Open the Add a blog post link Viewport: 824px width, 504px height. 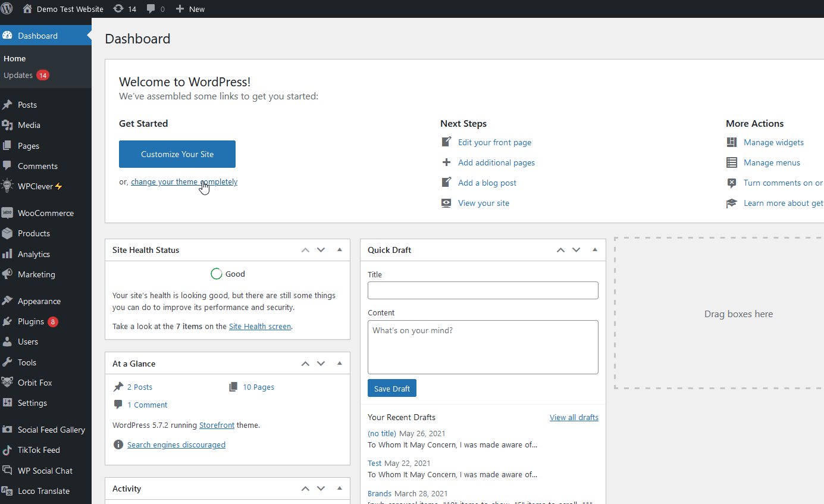pyautogui.click(x=487, y=183)
